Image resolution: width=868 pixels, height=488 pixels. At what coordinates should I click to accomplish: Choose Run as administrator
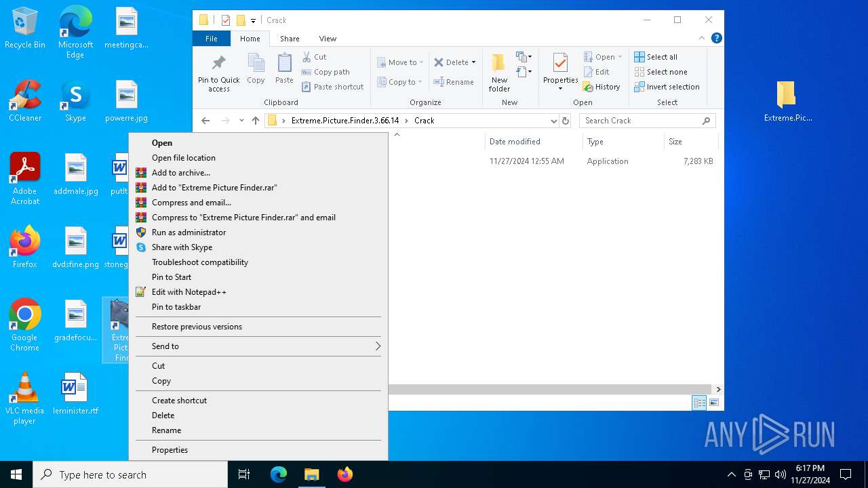[x=258, y=232]
